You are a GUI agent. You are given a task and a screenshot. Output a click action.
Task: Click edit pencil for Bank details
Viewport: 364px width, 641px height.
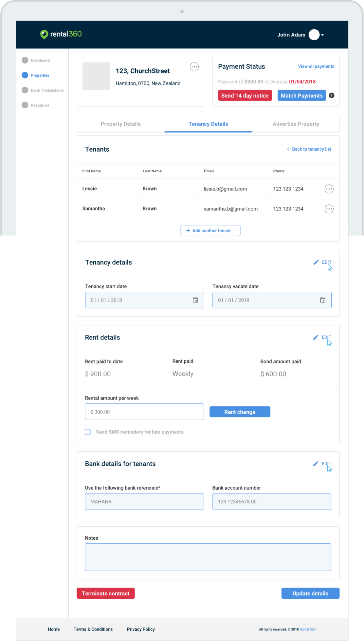316,463
